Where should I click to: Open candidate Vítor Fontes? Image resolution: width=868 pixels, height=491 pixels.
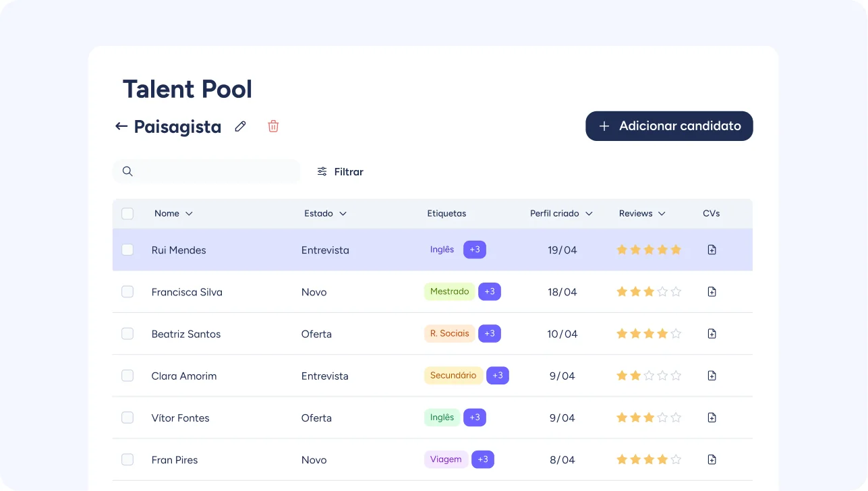click(180, 418)
